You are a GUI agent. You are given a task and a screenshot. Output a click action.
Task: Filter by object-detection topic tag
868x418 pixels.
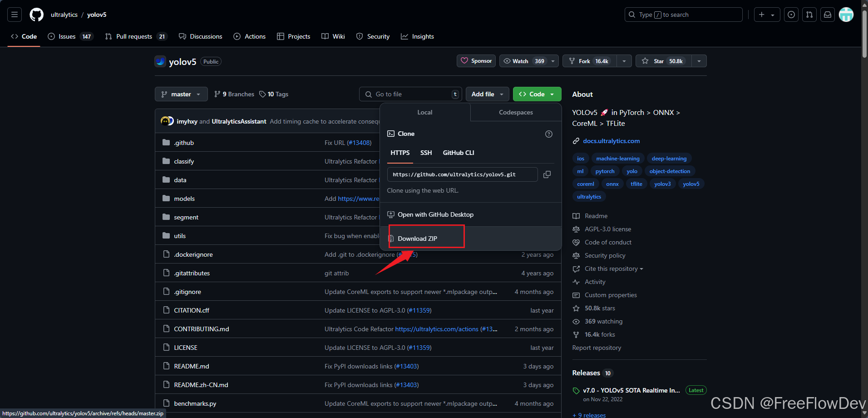(x=670, y=171)
